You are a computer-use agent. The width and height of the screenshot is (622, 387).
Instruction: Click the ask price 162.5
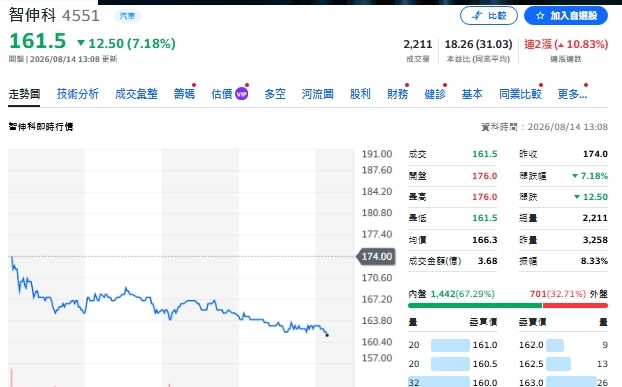coord(531,364)
